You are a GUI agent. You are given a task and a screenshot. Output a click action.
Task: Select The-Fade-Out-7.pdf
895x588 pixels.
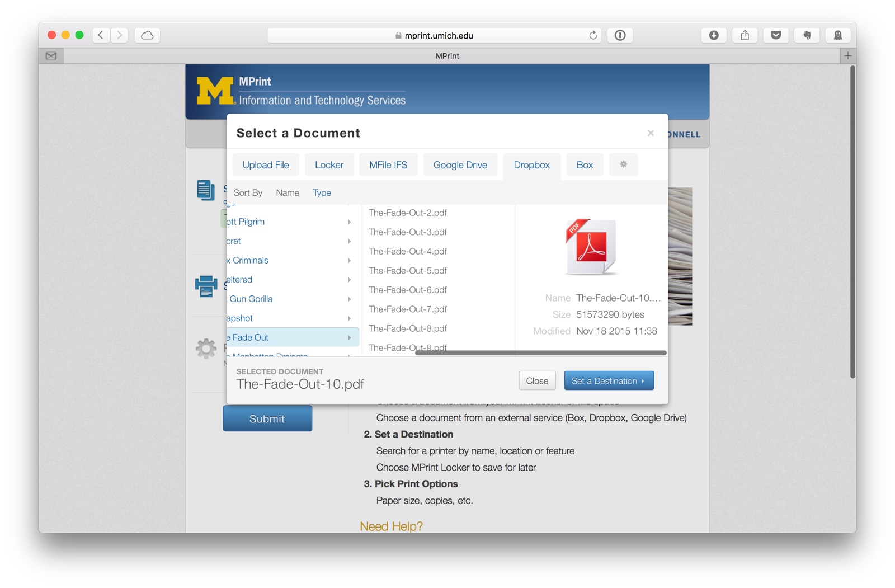coord(408,309)
